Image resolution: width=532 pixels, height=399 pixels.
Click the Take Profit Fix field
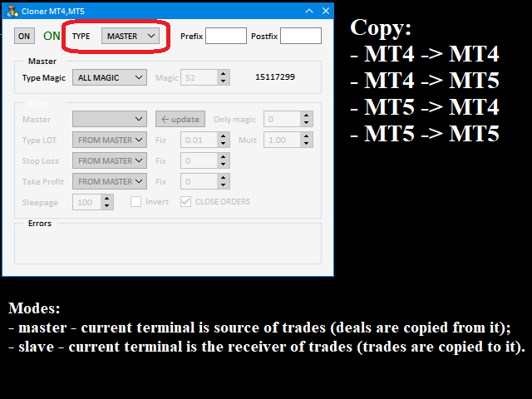tap(199, 181)
